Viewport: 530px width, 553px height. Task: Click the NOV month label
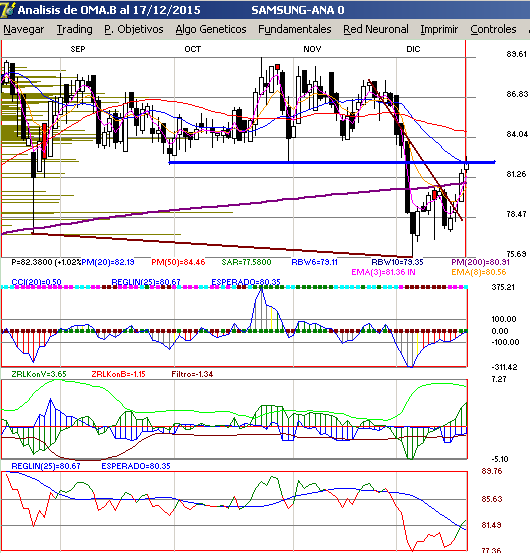tap(312, 49)
